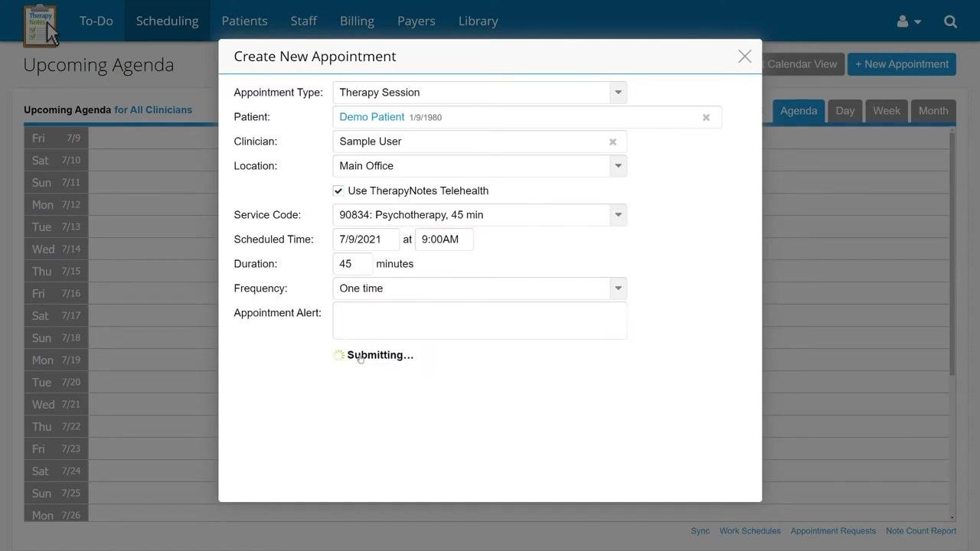Switch to the Day tab
This screenshot has width=980, height=551.
pos(845,111)
